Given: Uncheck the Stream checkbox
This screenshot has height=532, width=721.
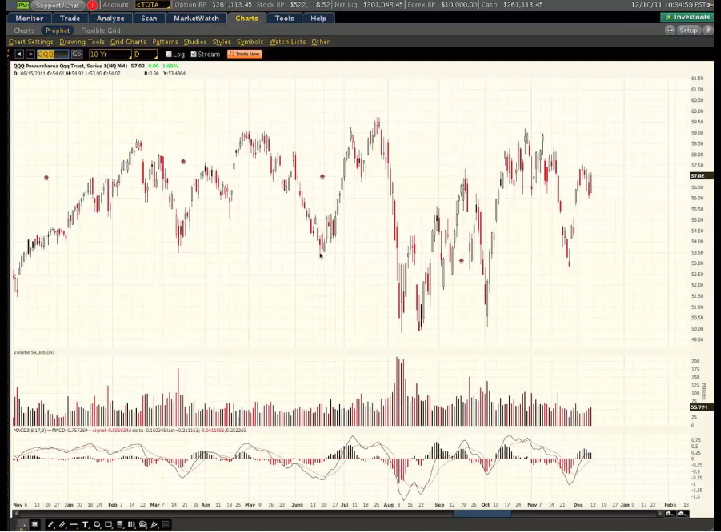Looking at the screenshot, I should pos(194,54).
